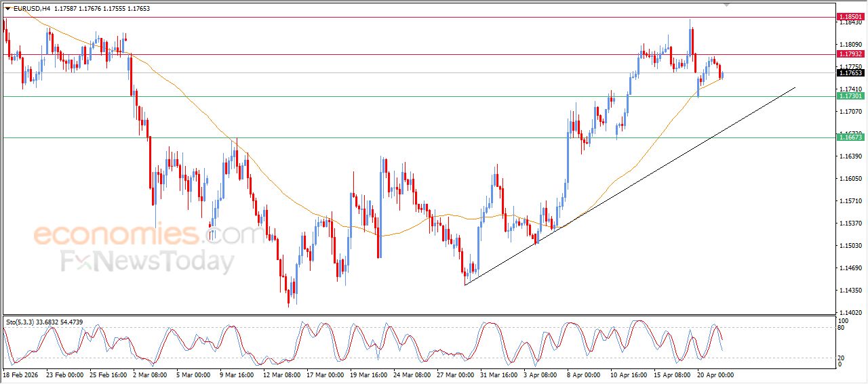
Task: Click the 31 Mar 16:00 time label
Action: [x=498, y=375]
